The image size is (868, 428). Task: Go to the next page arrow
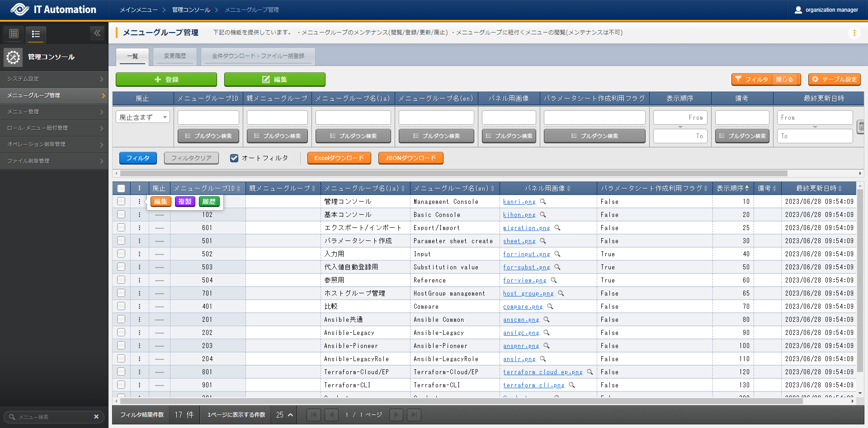point(396,414)
